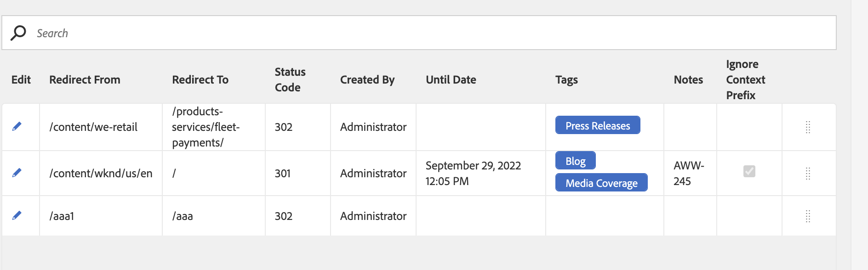868x270 pixels.
Task: Click the Press Releases tag
Action: 597,125
